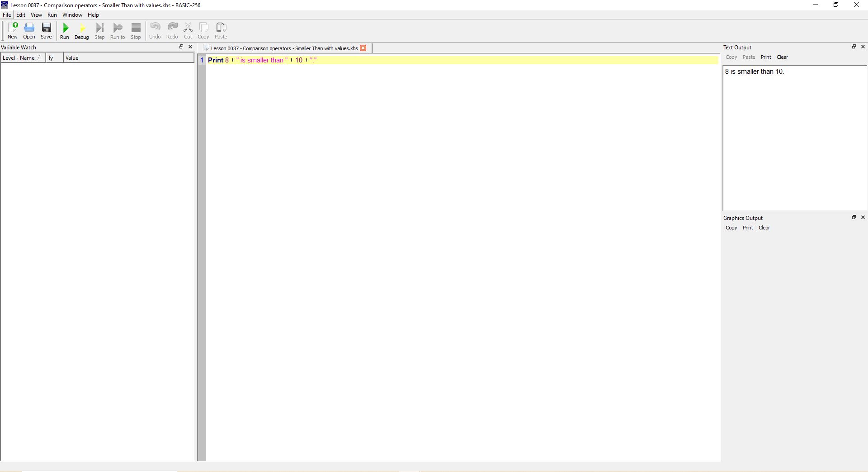Save the program using Save icon
This screenshot has height=472, width=868.
point(46,31)
